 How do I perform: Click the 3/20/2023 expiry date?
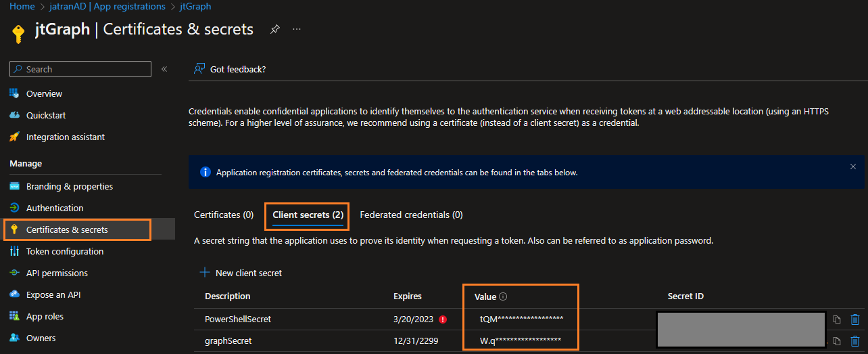413,319
